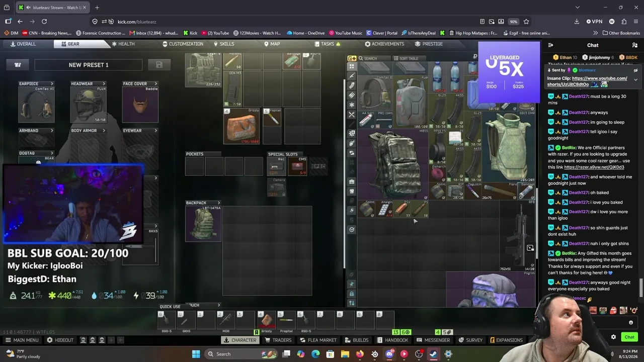Select the Grizzly medical kit item
644x362 pixels.
pos(242,126)
